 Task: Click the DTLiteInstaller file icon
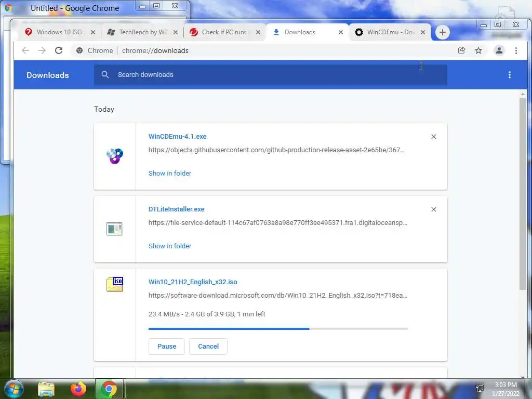tap(114, 229)
